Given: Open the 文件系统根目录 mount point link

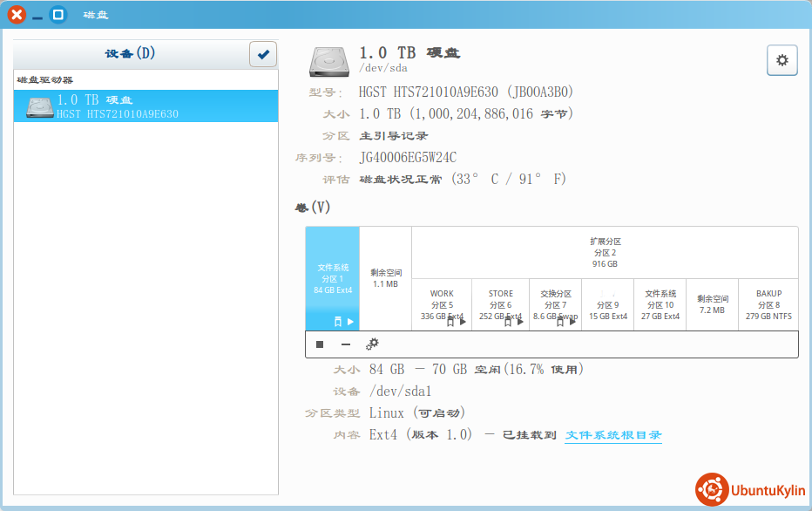Looking at the screenshot, I should tap(612, 435).
